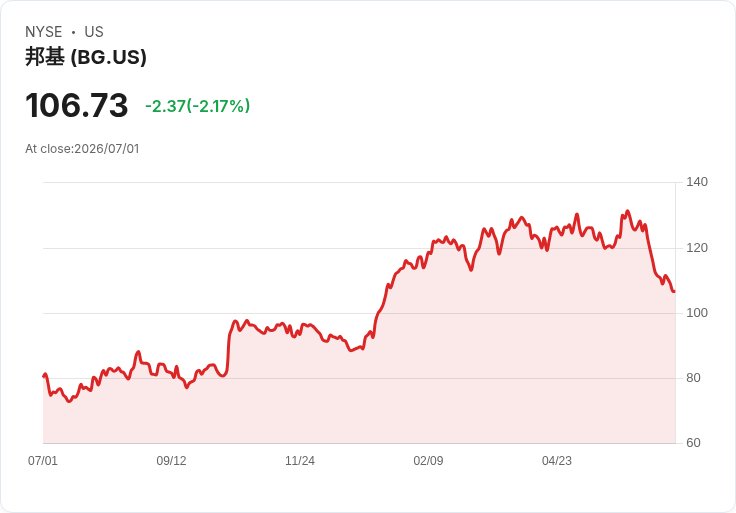The height and width of the screenshot is (513, 736).
Task: Select the 11/24 date axis label
Action: click(x=300, y=461)
